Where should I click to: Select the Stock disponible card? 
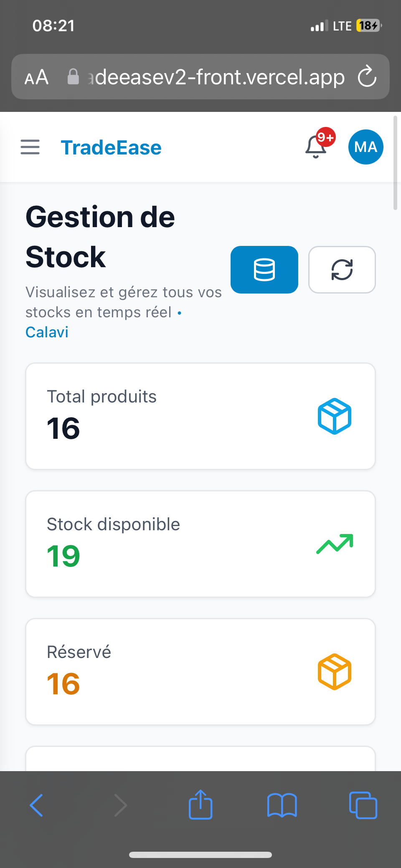click(200, 544)
